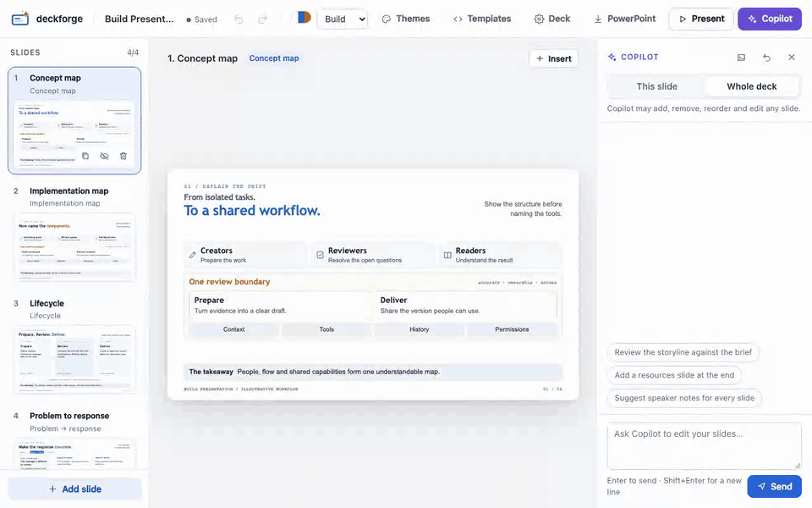812x508 pixels.
Task: Undo the last change in the top toolbar
Action: pyautogui.click(x=239, y=19)
